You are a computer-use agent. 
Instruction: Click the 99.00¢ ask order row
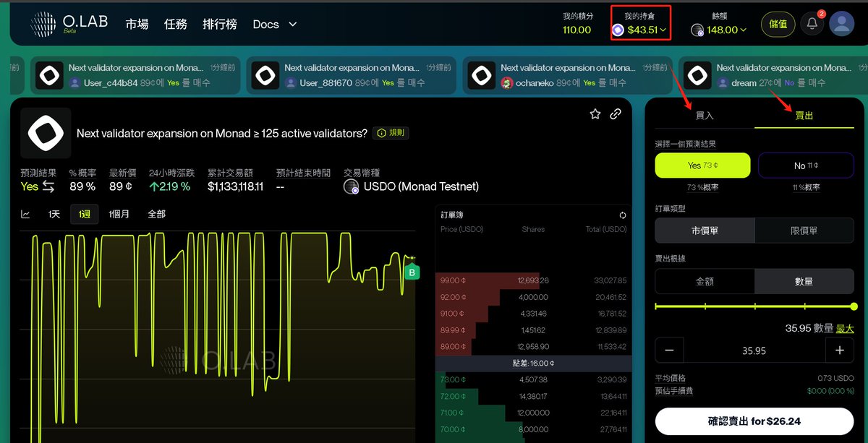pyautogui.click(x=534, y=280)
